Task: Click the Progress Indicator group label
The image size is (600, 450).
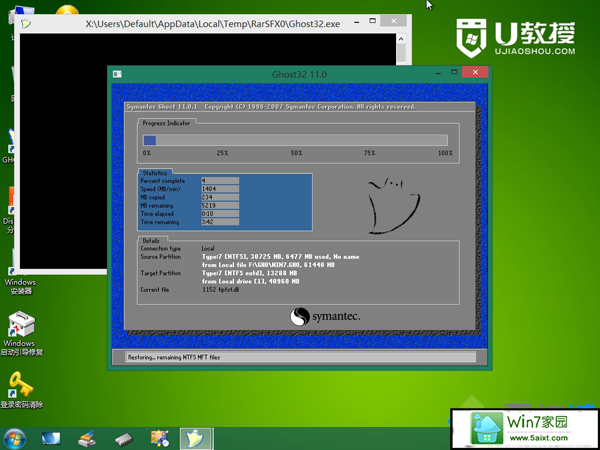Action: pos(166,123)
